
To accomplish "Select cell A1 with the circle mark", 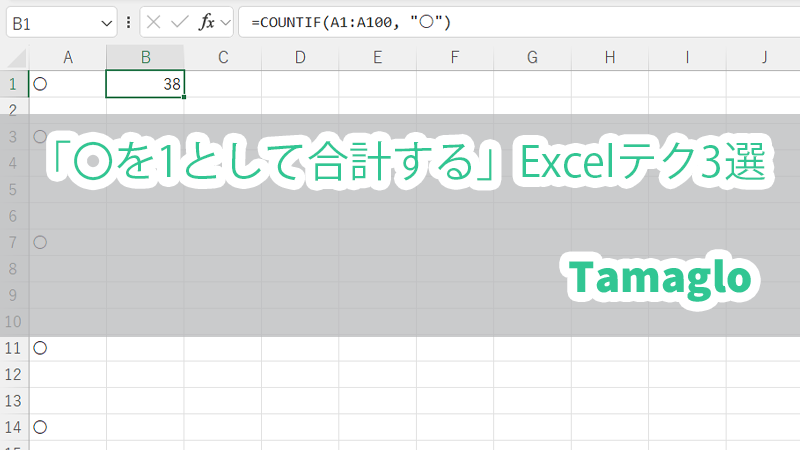I will pyautogui.click(x=68, y=85).
